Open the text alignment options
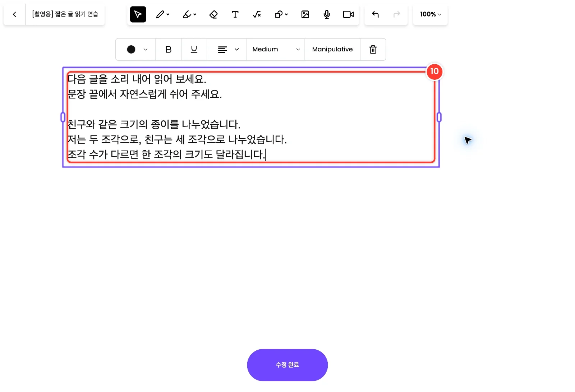This screenshot has height=392, width=575. [x=222, y=50]
